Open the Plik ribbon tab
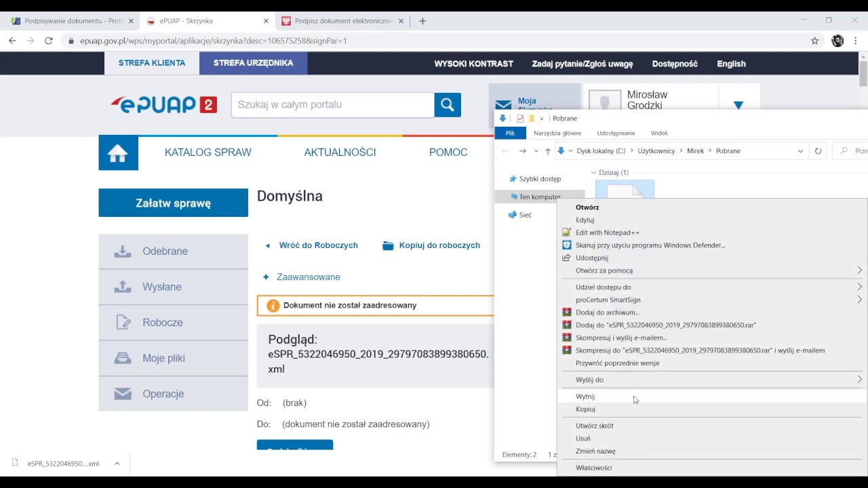This screenshot has height=488, width=868. pos(510,133)
